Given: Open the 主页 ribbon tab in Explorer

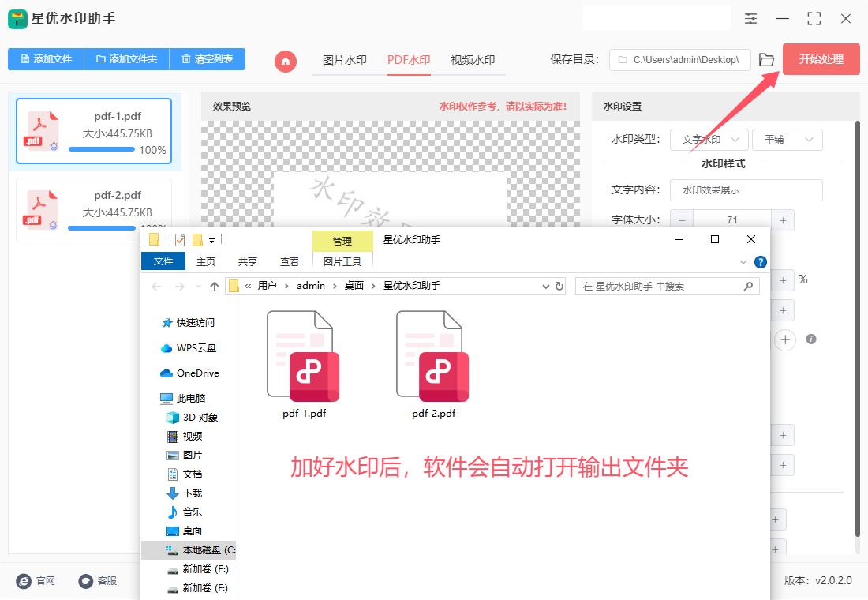Looking at the screenshot, I should pos(206,261).
